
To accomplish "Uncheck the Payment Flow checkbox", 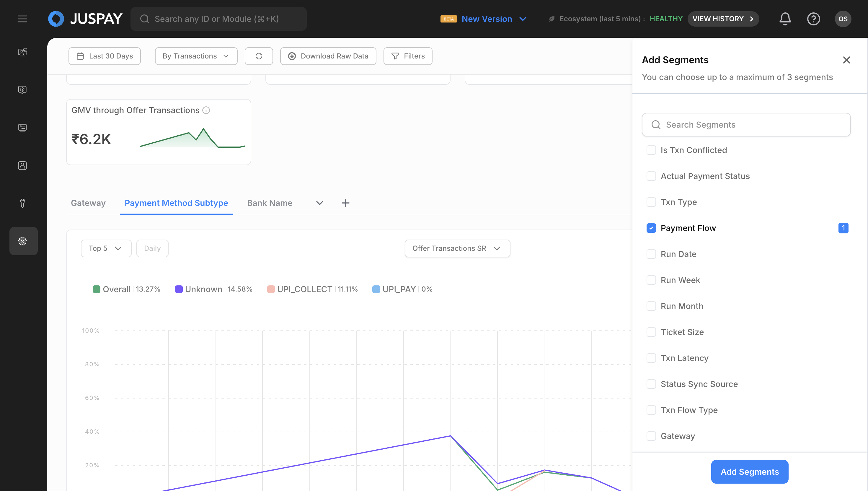I will point(651,228).
